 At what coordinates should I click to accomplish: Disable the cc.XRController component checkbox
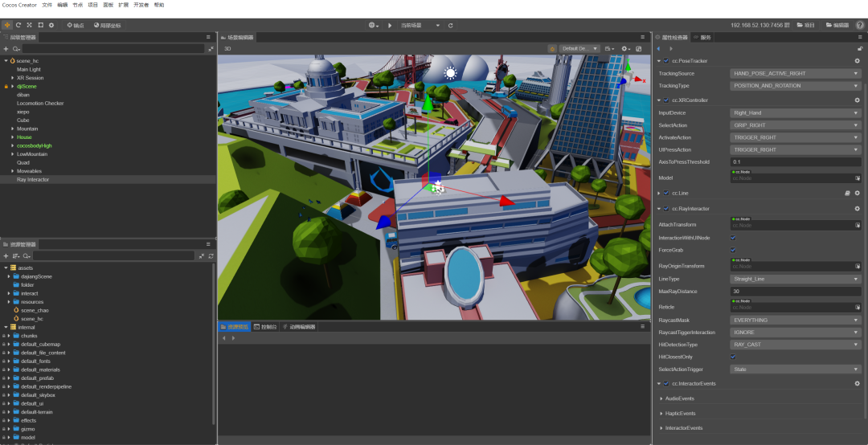(666, 100)
